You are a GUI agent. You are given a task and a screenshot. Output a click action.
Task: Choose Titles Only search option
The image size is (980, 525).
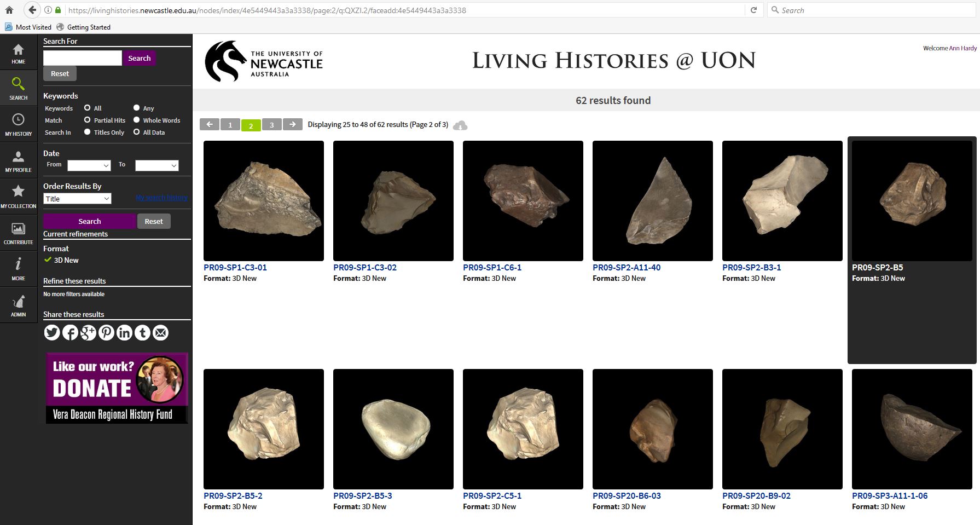coord(87,132)
